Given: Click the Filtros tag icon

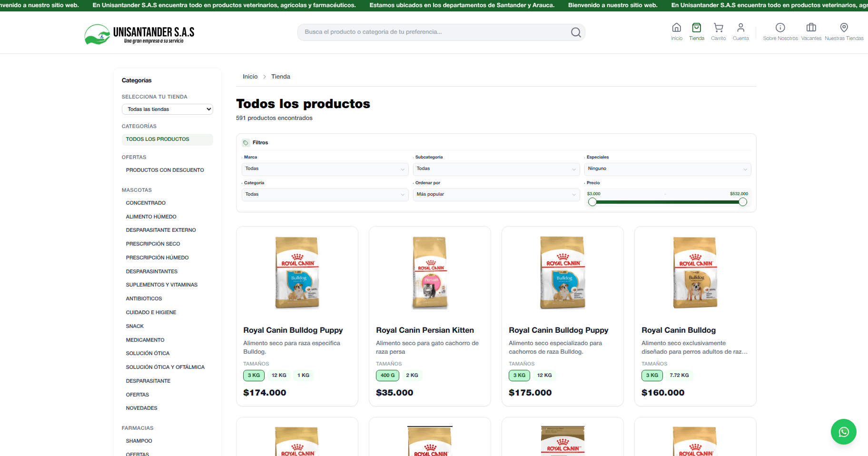Looking at the screenshot, I should coord(246,143).
